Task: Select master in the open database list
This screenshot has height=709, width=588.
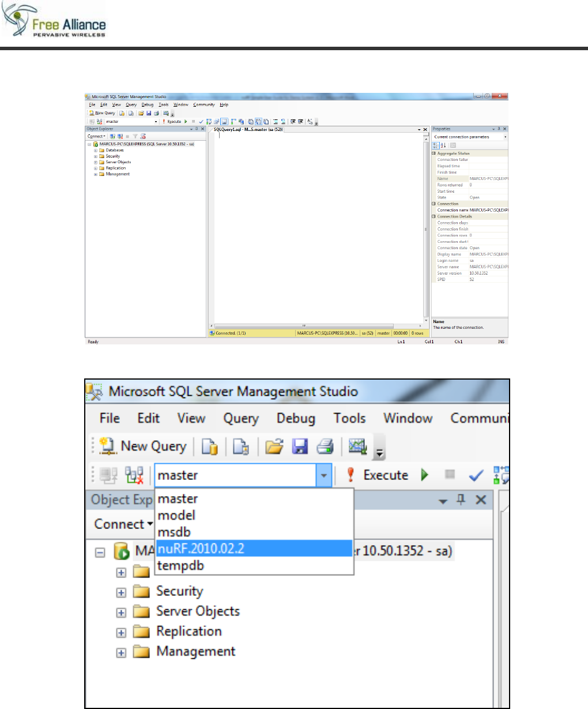Action: pos(254,498)
